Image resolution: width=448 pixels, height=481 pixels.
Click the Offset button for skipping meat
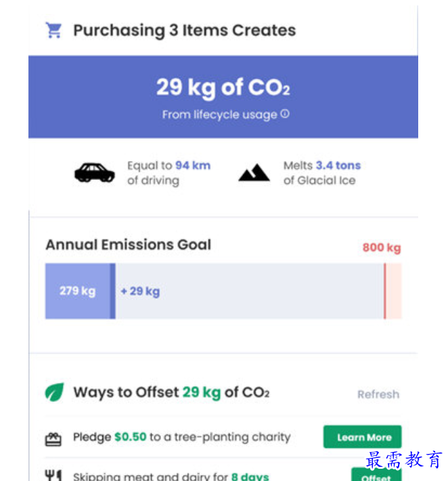(x=376, y=474)
